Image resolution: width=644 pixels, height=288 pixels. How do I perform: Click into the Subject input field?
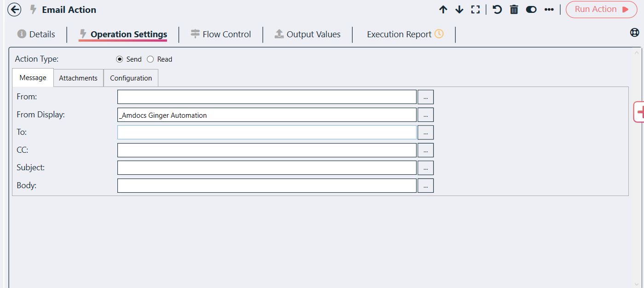pos(267,168)
